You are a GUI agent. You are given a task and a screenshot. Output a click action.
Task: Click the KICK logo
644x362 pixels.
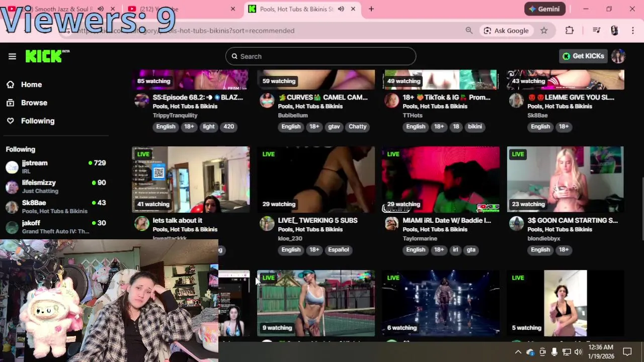click(x=47, y=56)
